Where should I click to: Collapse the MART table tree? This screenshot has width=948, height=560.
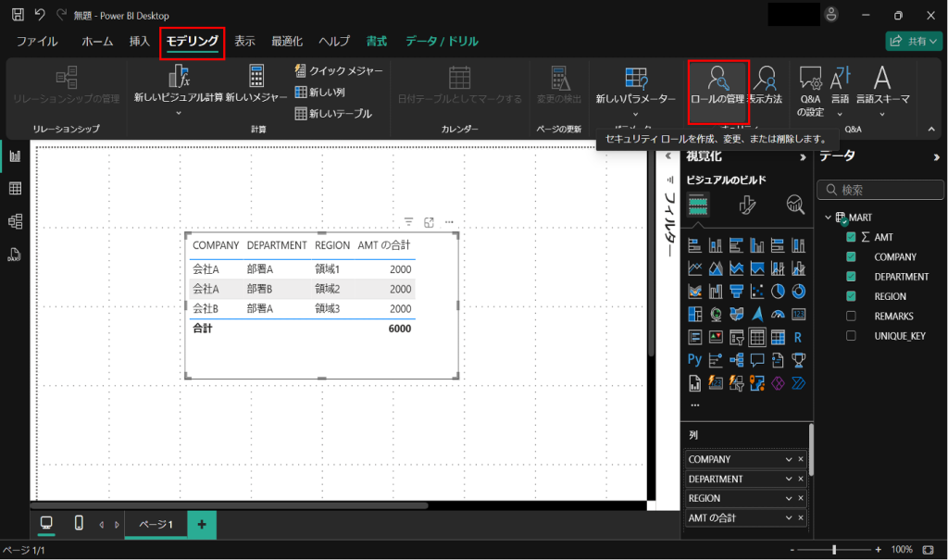[x=828, y=218]
